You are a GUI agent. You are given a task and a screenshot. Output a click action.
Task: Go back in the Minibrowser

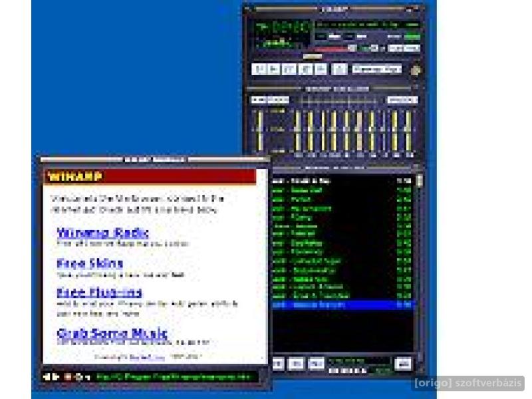(x=47, y=376)
